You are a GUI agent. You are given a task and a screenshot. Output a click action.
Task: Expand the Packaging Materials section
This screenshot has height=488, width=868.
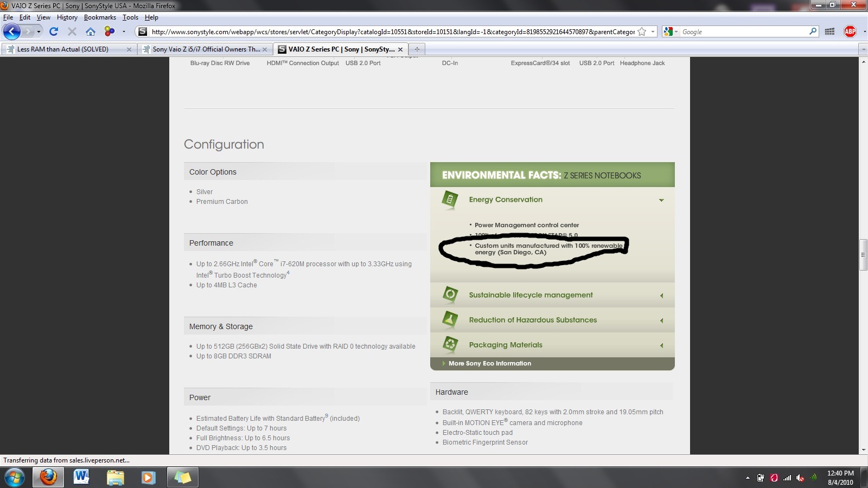661,345
